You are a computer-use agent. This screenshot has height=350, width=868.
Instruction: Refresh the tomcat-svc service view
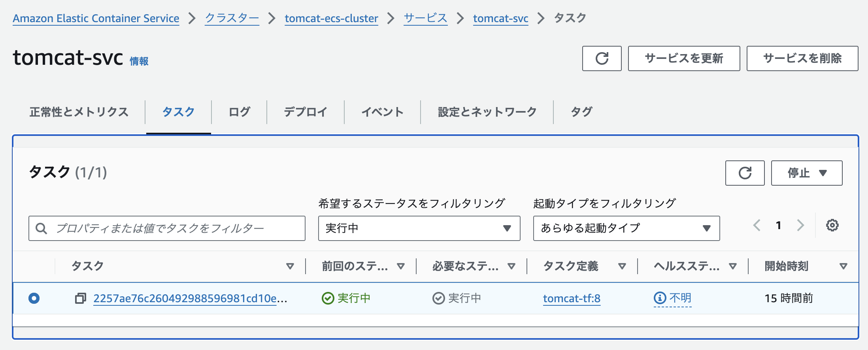tap(601, 58)
